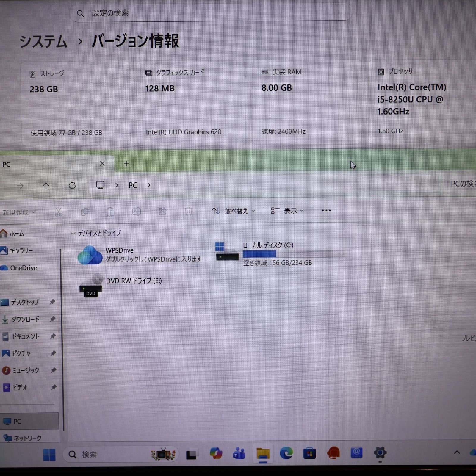Open File Explorer from the taskbar
Image resolution: width=476 pixels, height=476 pixels.
(263, 454)
